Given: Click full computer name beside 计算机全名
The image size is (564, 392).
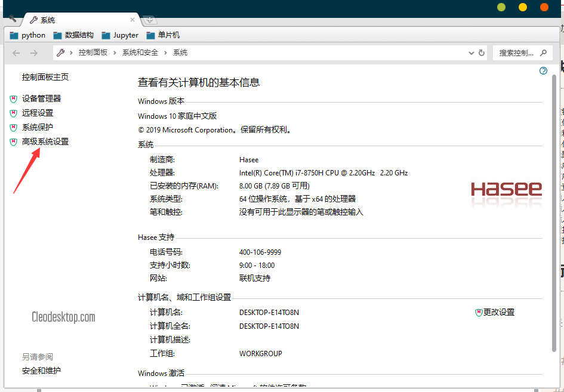Looking at the screenshot, I should pyautogui.click(x=269, y=326).
